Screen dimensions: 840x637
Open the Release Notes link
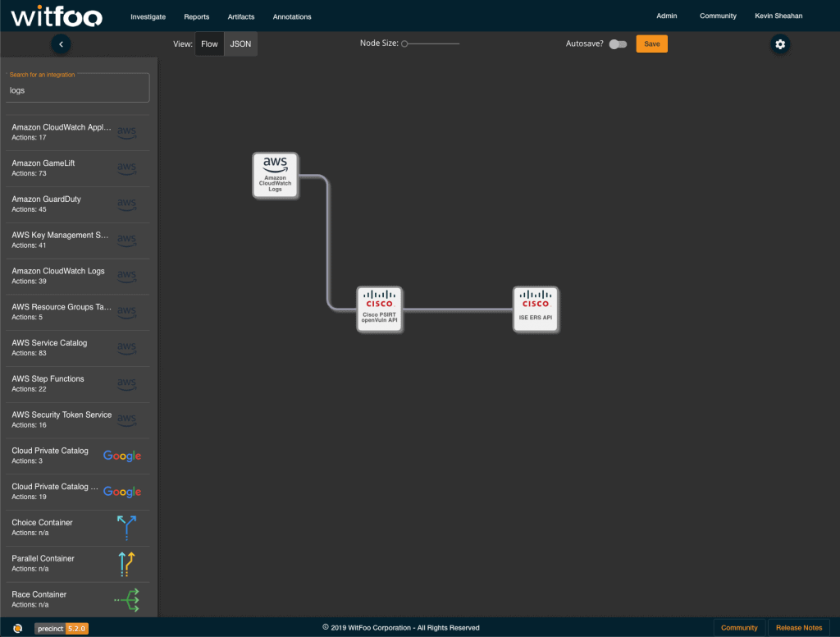[799, 628]
